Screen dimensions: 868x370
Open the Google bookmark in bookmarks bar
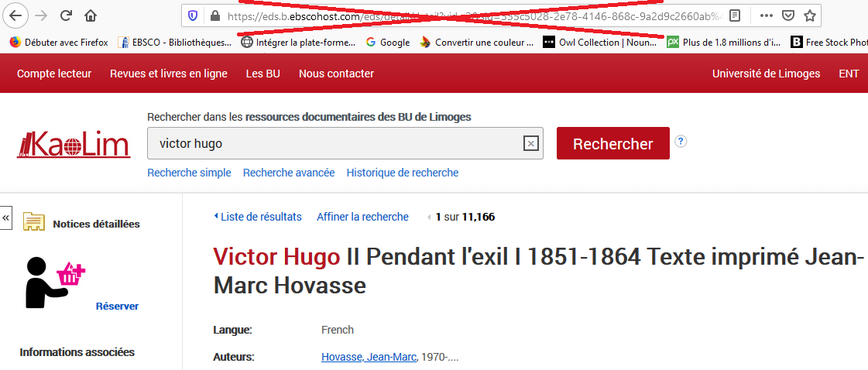387,43
